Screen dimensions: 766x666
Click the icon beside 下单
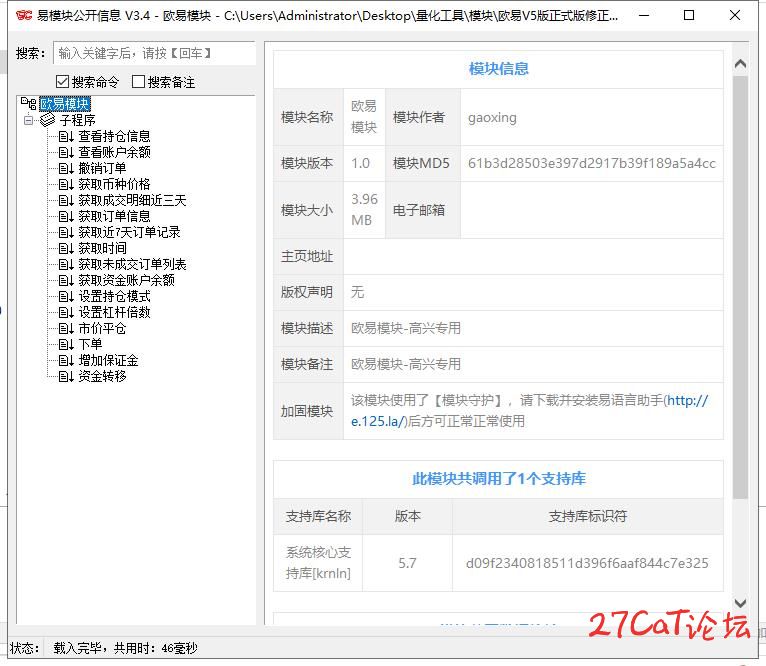tap(66, 344)
